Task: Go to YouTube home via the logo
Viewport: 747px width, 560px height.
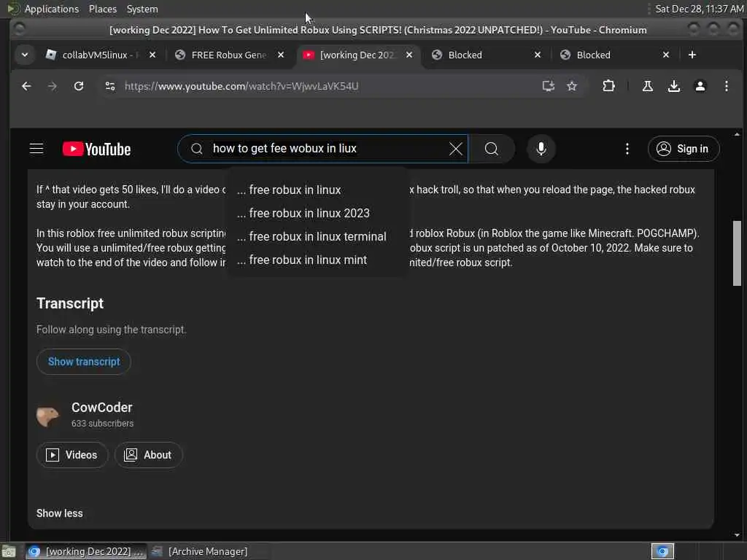Action: tap(97, 149)
